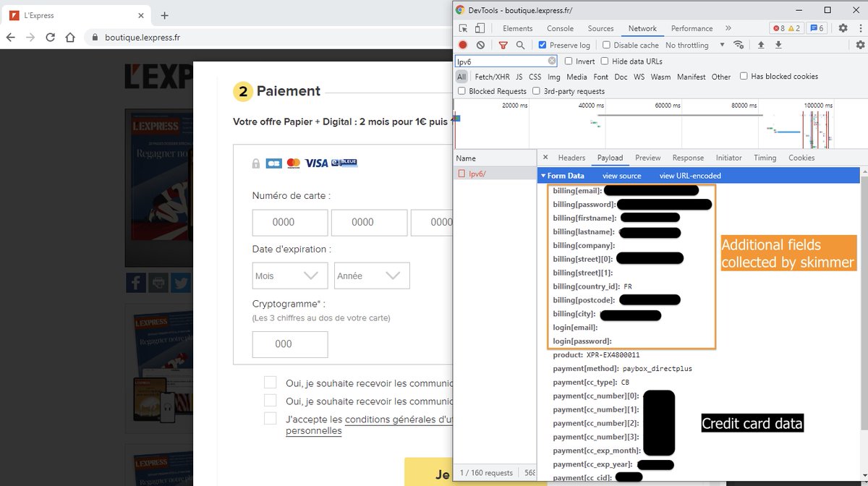
Task: Show more DevTools tabs chevron
Action: click(x=728, y=28)
